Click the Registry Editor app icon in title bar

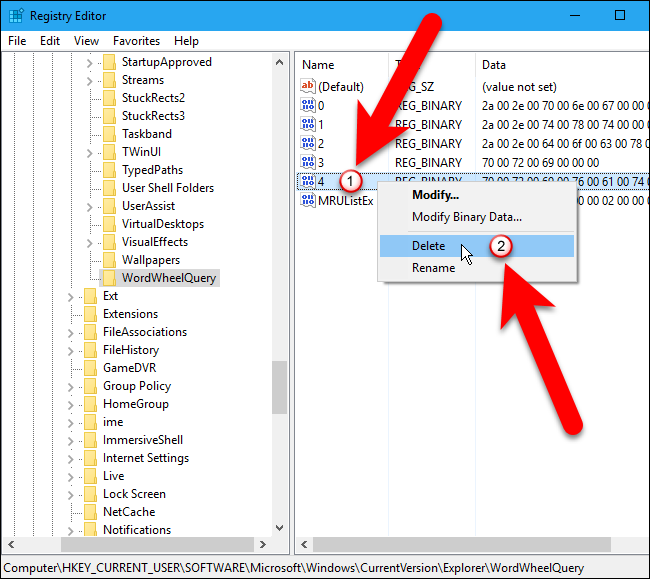16,16
